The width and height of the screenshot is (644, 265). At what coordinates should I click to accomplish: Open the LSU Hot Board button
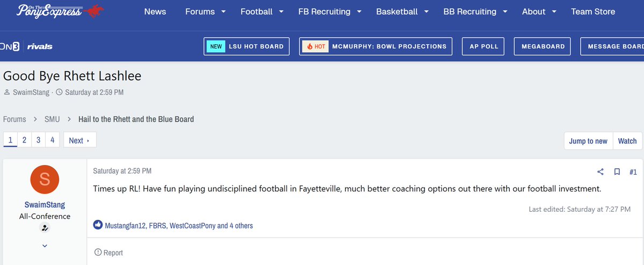coord(247,46)
